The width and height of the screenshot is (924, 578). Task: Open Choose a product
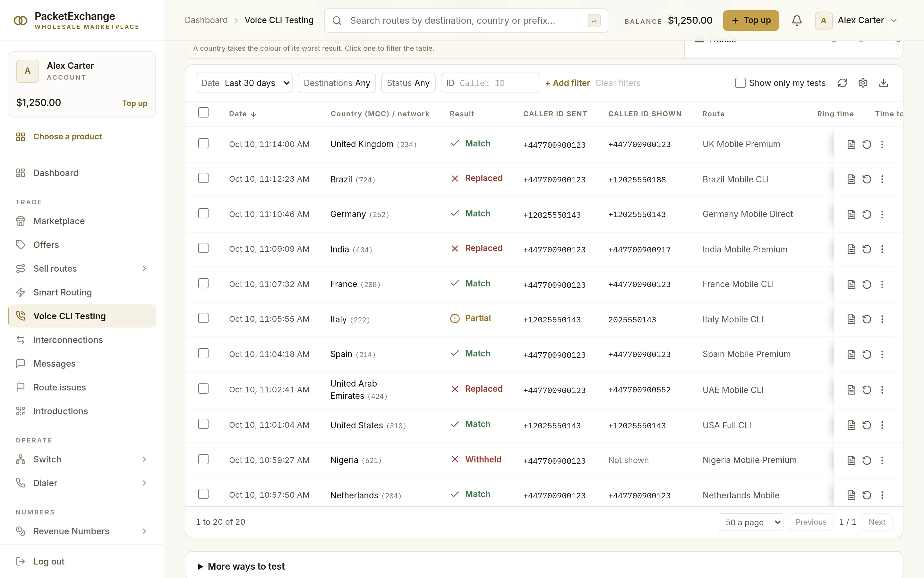click(x=82, y=136)
